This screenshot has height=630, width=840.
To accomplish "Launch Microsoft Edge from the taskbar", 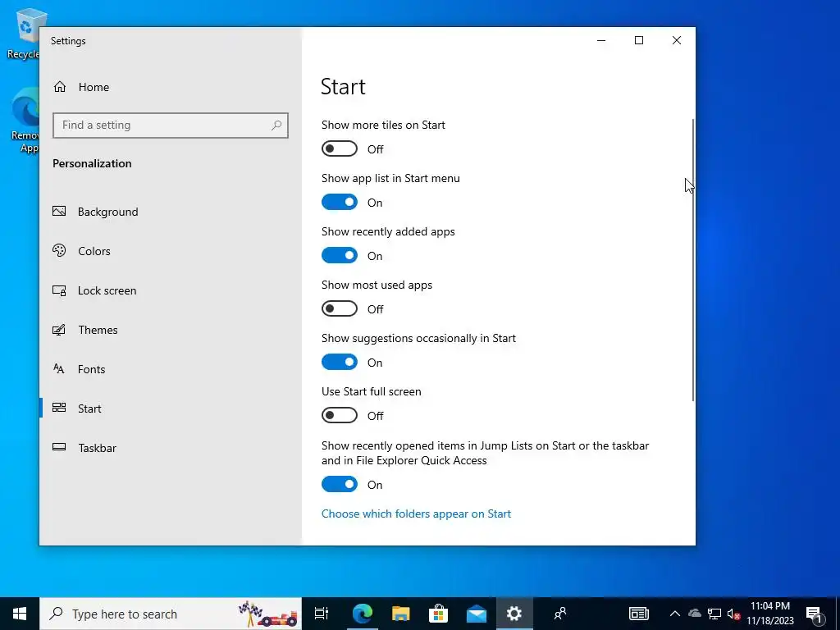I will pyautogui.click(x=362, y=614).
